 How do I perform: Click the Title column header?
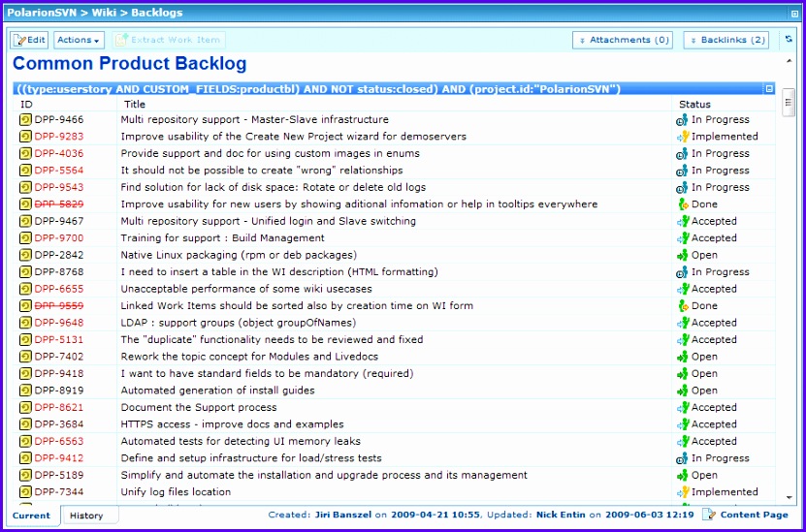click(135, 105)
